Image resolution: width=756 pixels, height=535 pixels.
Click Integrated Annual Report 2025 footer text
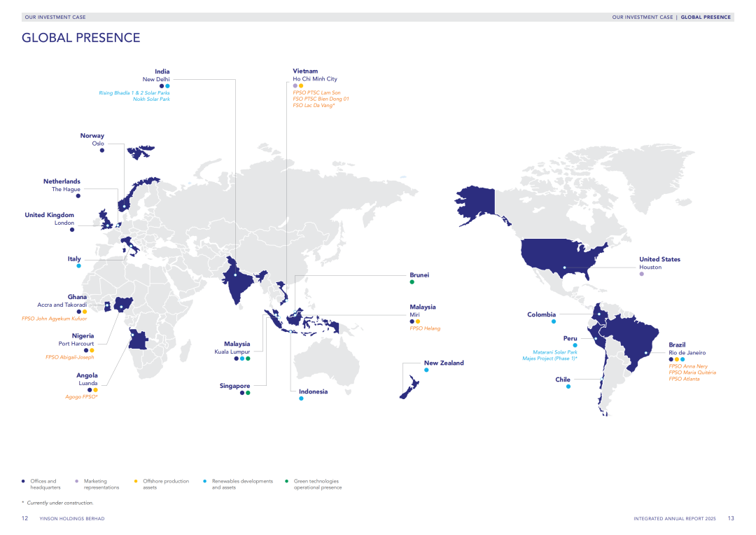coord(676,518)
